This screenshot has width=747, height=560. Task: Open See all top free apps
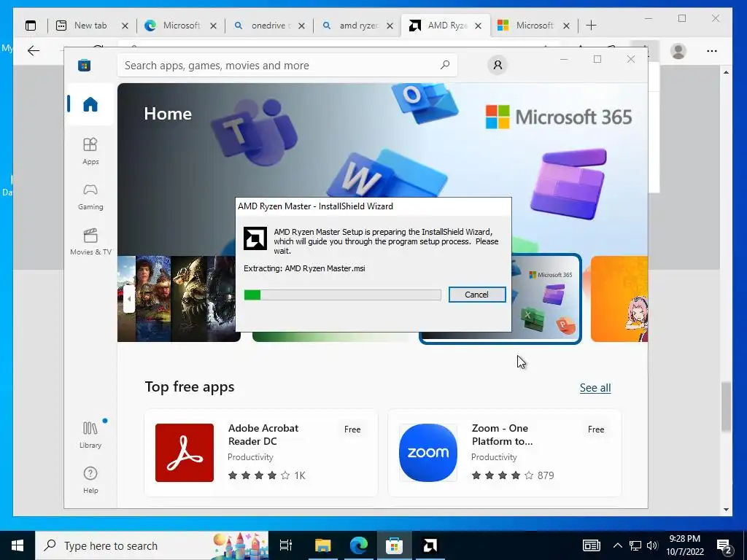coord(595,388)
